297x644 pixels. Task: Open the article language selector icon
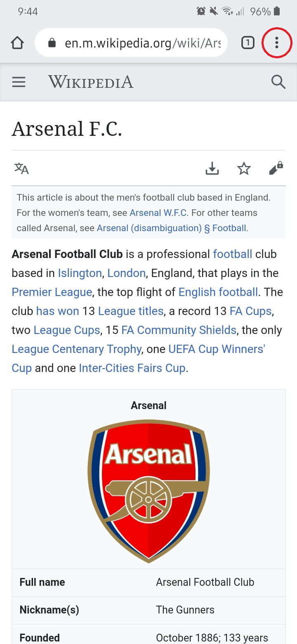coord(21,168)
